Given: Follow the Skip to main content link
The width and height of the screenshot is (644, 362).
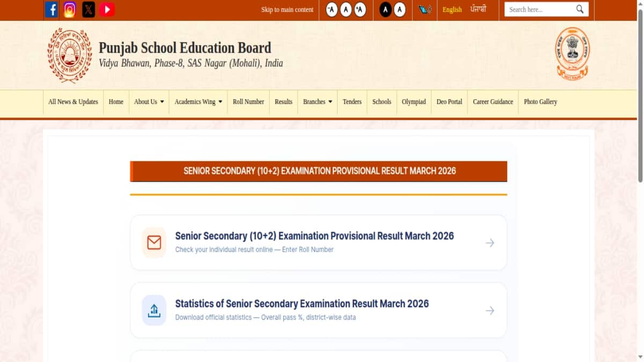Looking at the screenshot, I should pyautogui.click(x=287, y=10).
